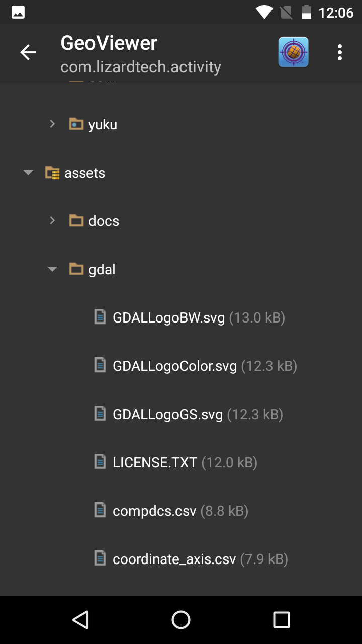Expand the docs folder
Screen dimensions: 362x644
52,220
